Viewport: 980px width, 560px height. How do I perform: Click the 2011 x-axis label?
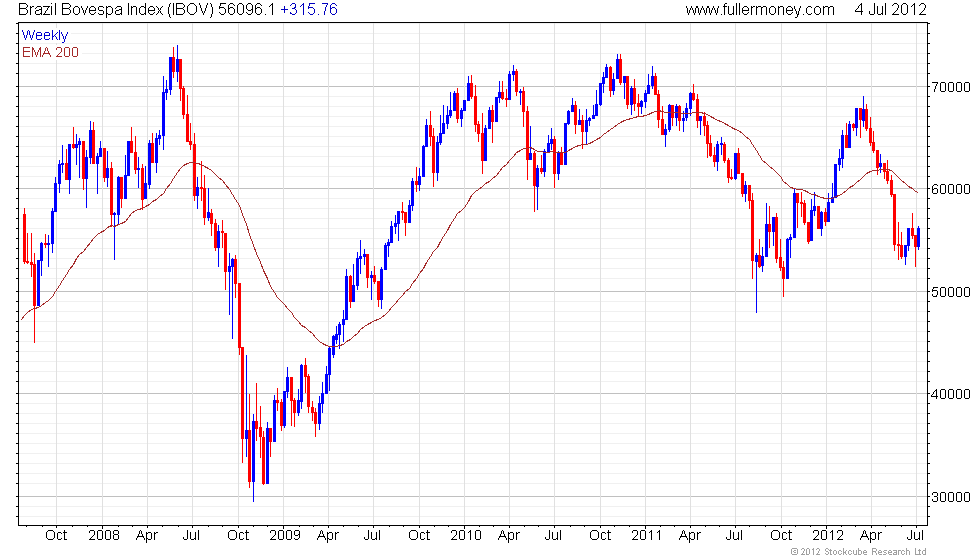(x=646, y=536)
